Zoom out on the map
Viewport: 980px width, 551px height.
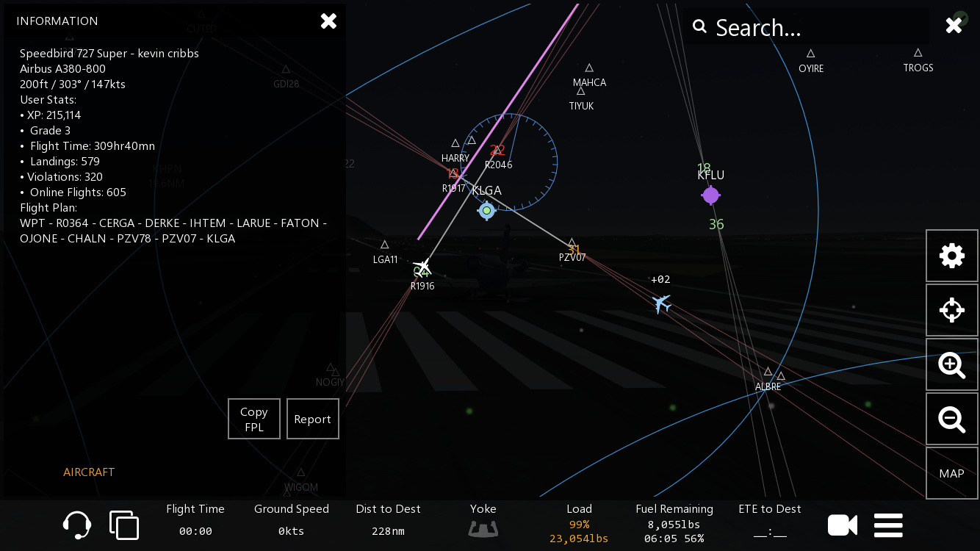pyautogui.click(x=952, y=419)
